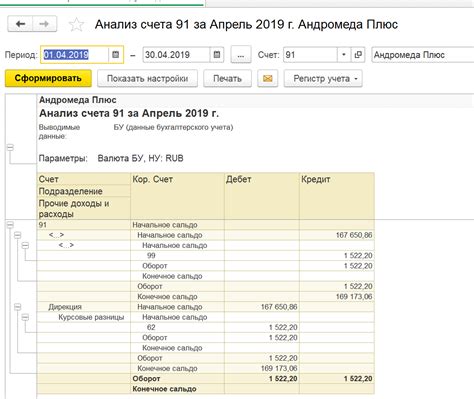Select bold debit total 1 522,20

click(x=262, y=379)
